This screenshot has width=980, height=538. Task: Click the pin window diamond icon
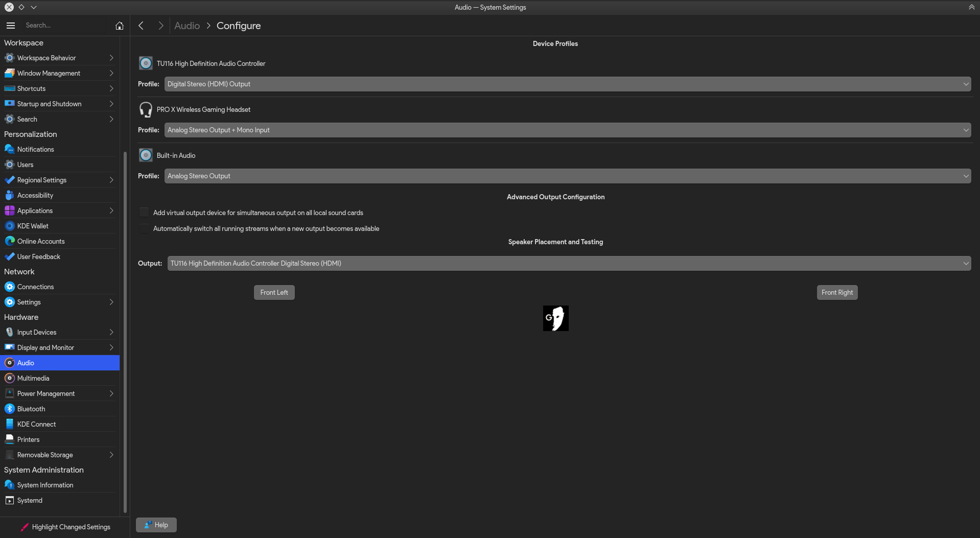tap(21, 7)
